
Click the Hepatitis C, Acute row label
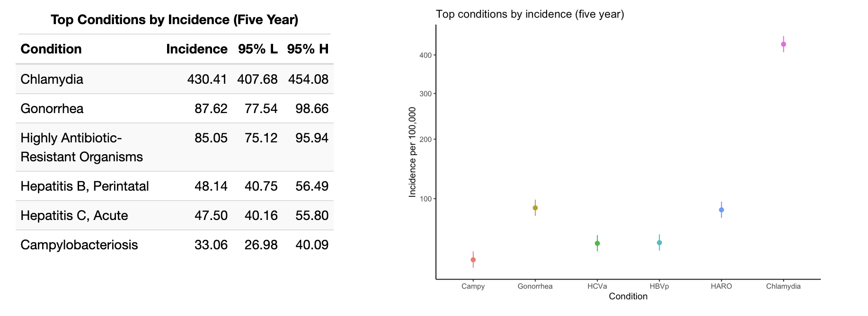coord(74,216)
